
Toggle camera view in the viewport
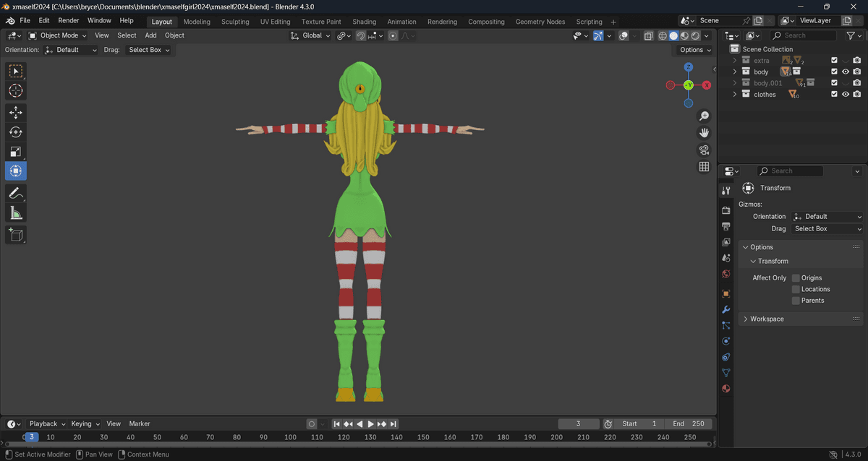pos(704,150)
